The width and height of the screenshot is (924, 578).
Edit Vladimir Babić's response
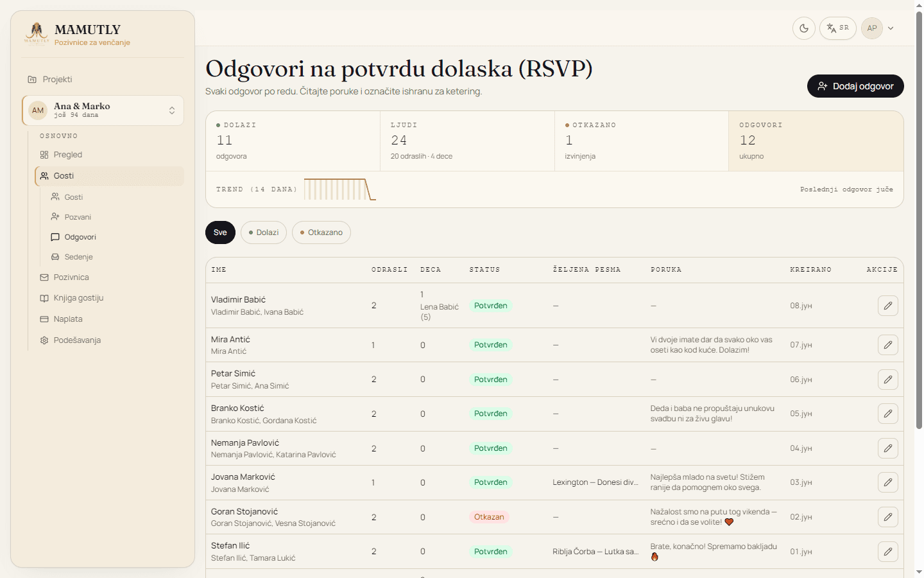coord(888,306)
